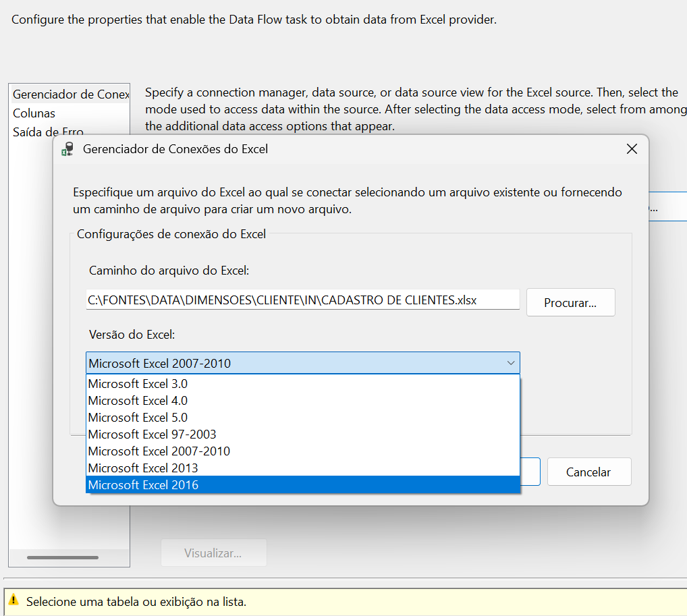Close the Gerenciador de Conexões do Excel dialog
The image size is (687, 616).
[x=632, y=149]
